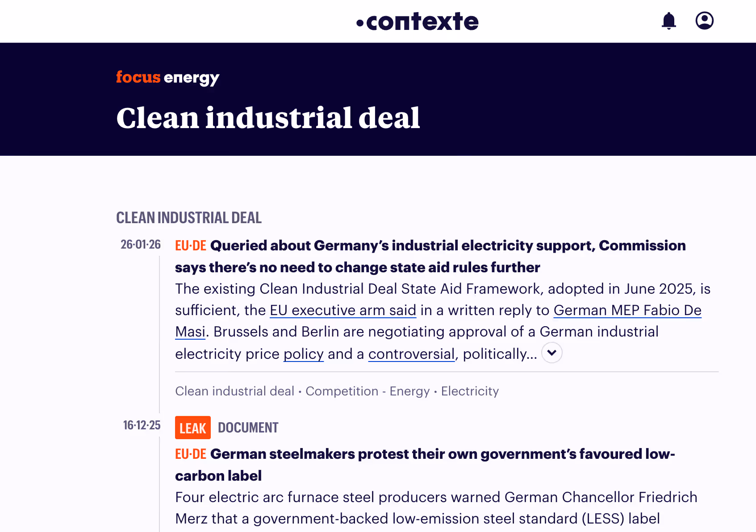Select the Electricity topic tag
Image resolution: width=756 pixels, height=532 pixels.
[x=469, y=391]
